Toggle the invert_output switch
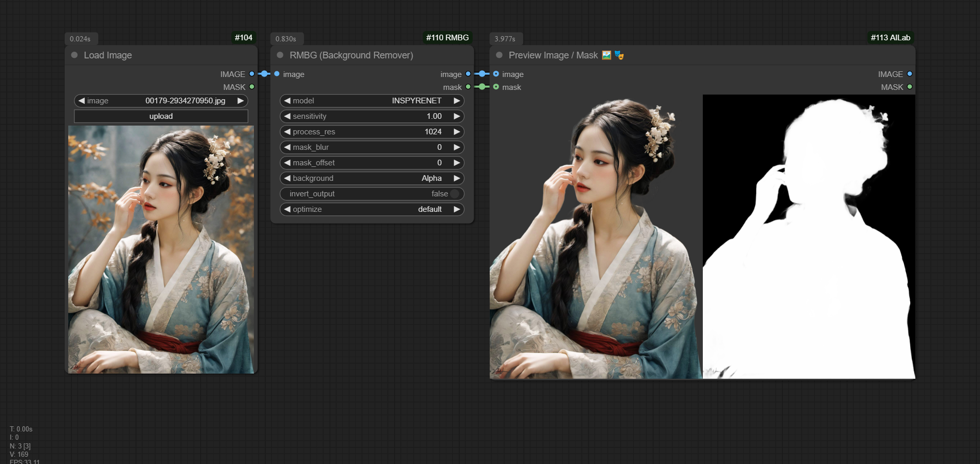This screenshot has height=464, width=980. tap(454, 194)
